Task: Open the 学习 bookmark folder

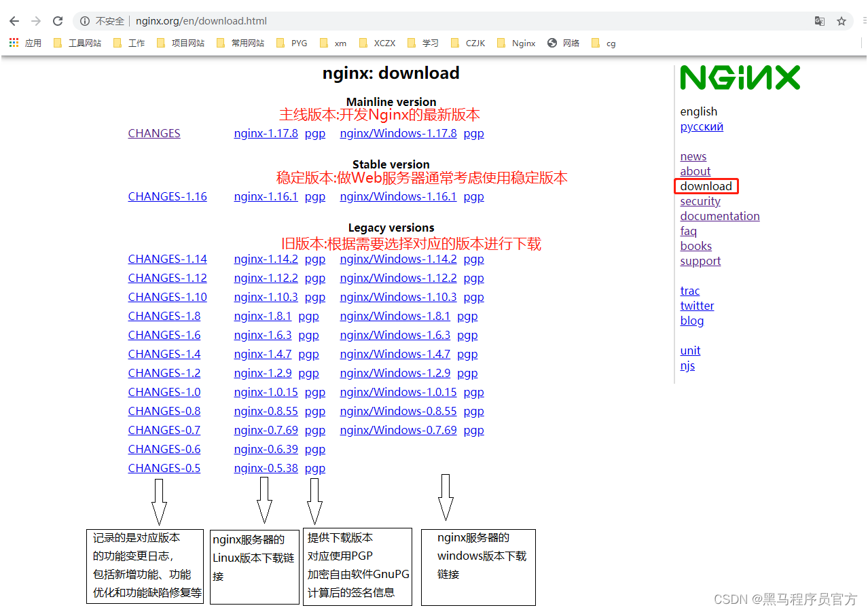Action: tap(423, 43)
